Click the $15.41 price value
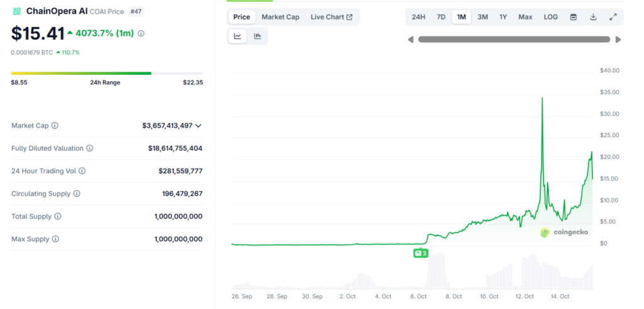The height and width of the screenshot is (309, 644). click(38, 34)
